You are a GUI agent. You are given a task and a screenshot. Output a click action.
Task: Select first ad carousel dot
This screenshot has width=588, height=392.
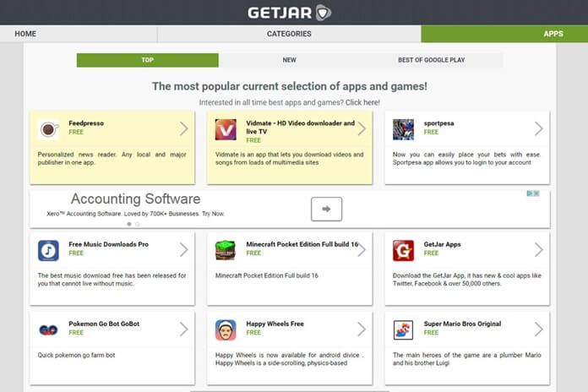coord(129,224)
